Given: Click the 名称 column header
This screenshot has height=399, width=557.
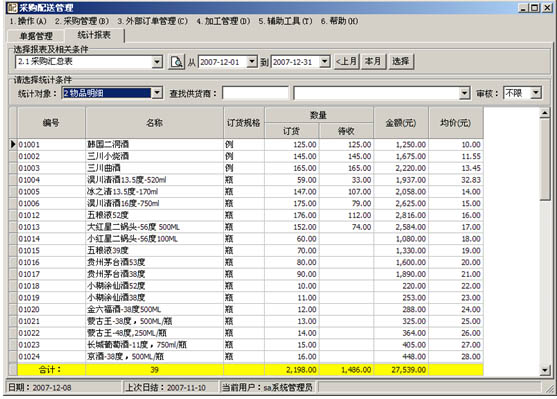Looking at the screenshot, I should 154,123.
